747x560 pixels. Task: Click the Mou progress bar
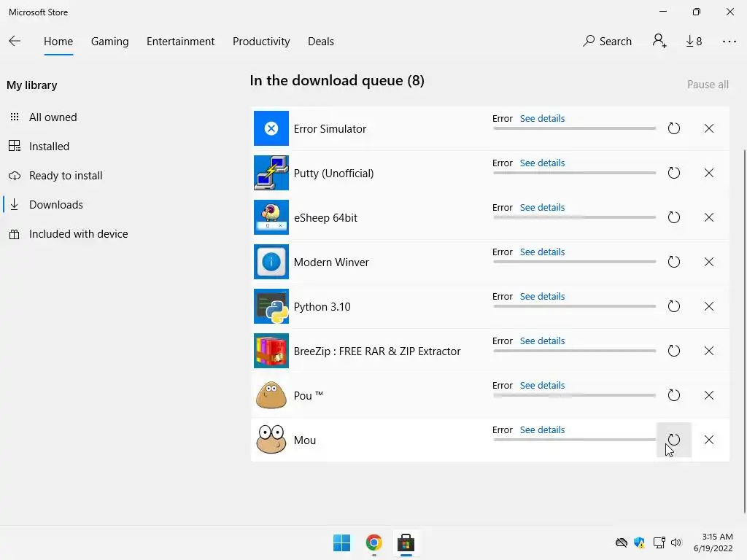coord(575,440)
